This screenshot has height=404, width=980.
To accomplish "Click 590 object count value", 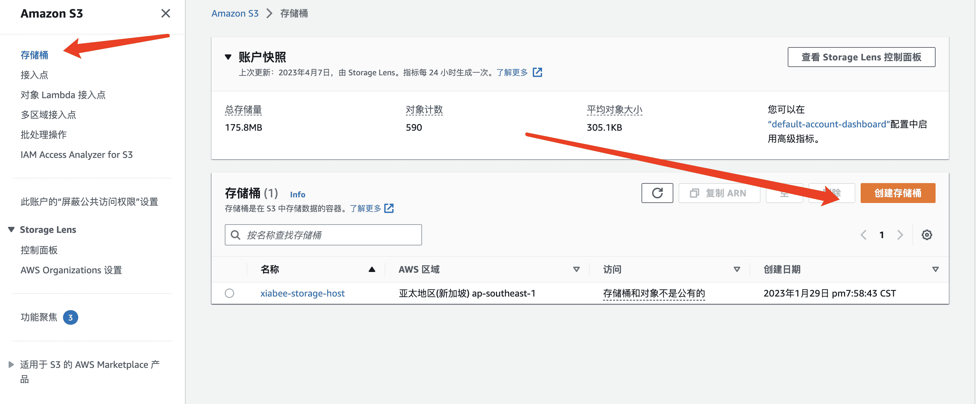I will point(414,127).
